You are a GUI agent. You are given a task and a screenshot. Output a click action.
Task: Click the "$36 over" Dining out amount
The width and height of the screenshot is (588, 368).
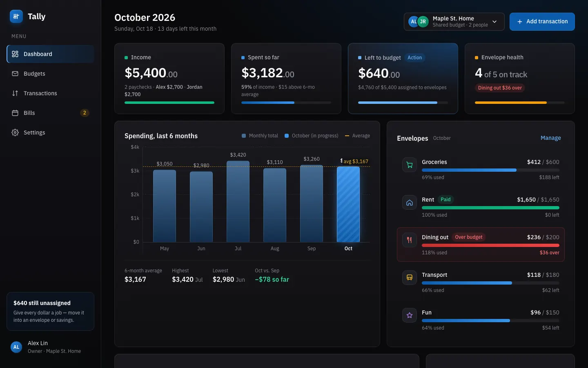click(x=550, y=253)
